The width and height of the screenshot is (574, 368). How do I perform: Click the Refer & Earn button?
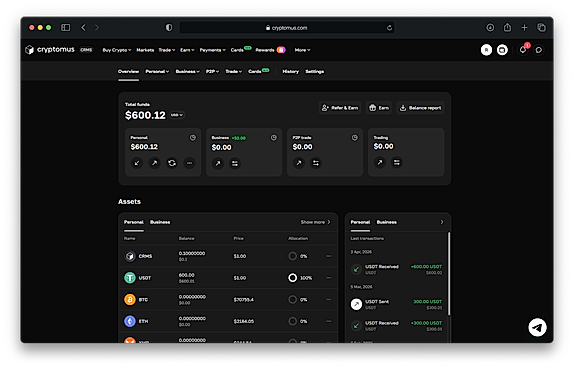[x=340, y=108]
